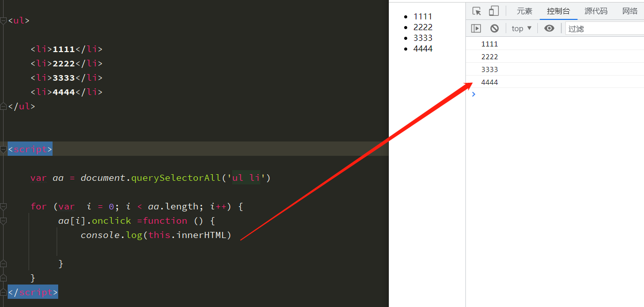Collapse the closing ul tag fold marker

pos(4,107)
